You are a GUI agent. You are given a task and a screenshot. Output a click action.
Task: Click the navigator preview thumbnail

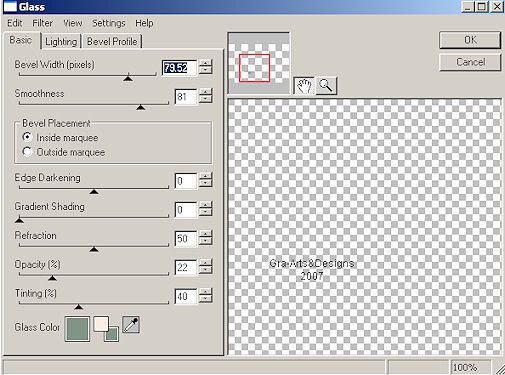(259, 63)
